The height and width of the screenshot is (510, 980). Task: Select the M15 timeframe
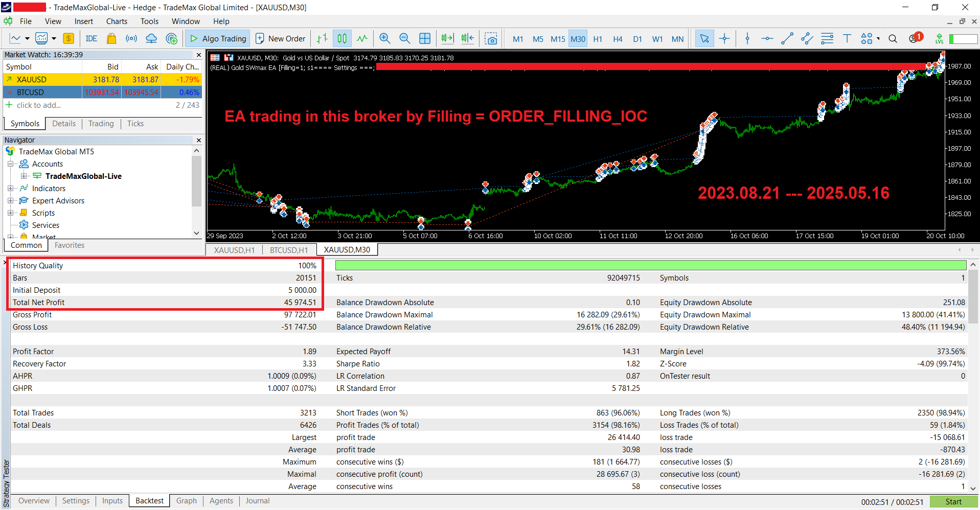[558, 39]
